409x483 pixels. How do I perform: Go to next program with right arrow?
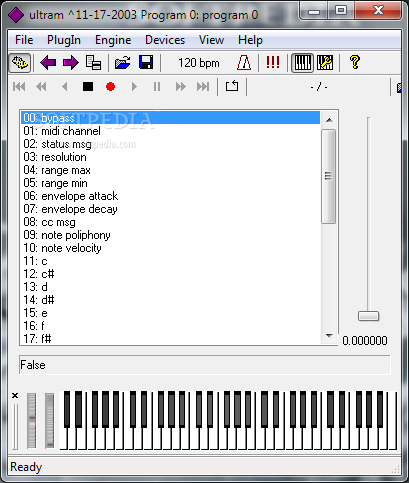click(71, 63)
